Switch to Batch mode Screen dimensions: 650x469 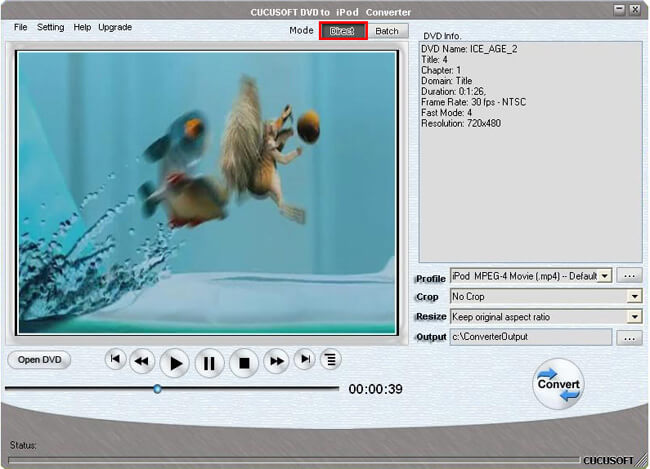[x=387, y=31]
